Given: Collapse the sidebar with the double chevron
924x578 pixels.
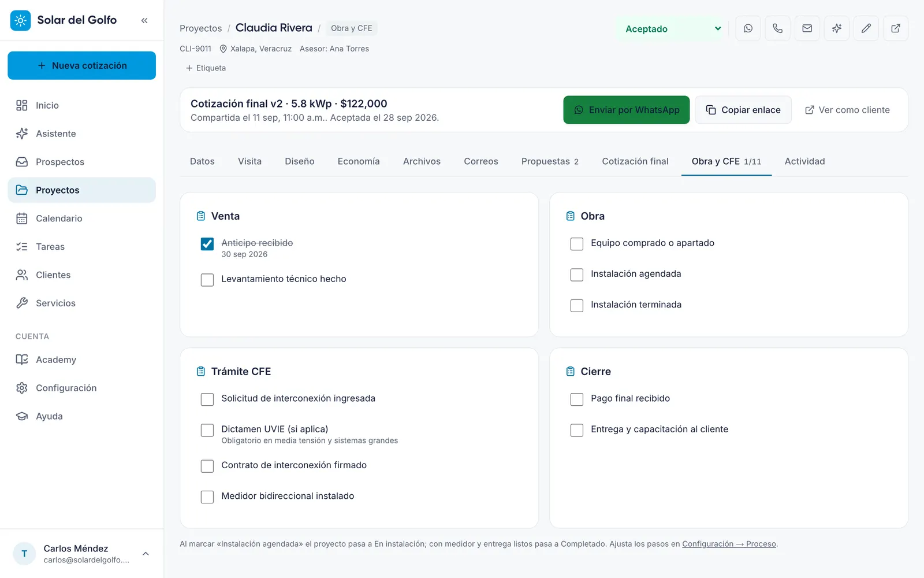Looking at the screenshot, I should 144,20.
